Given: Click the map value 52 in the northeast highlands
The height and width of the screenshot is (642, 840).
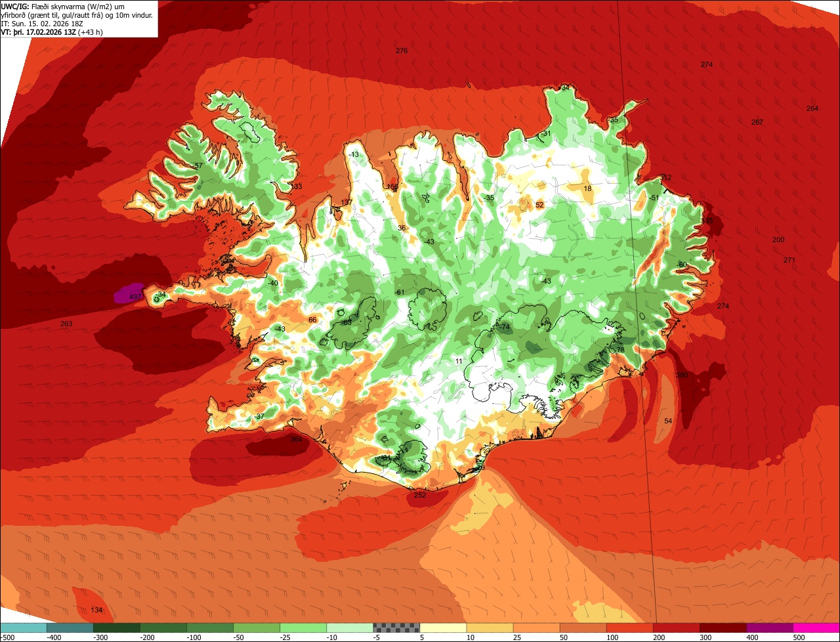Looking at the screenshot, I should [539, 205].
